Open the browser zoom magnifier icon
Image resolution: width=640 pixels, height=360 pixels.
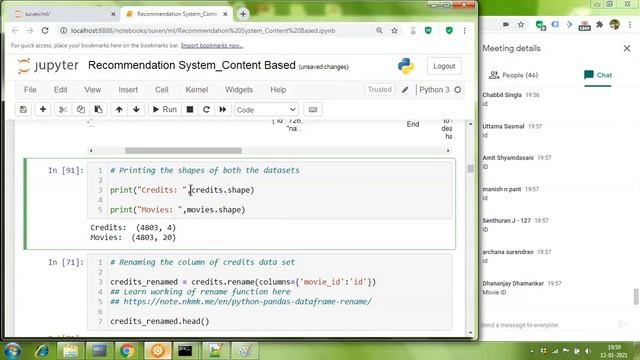(379, 31)
